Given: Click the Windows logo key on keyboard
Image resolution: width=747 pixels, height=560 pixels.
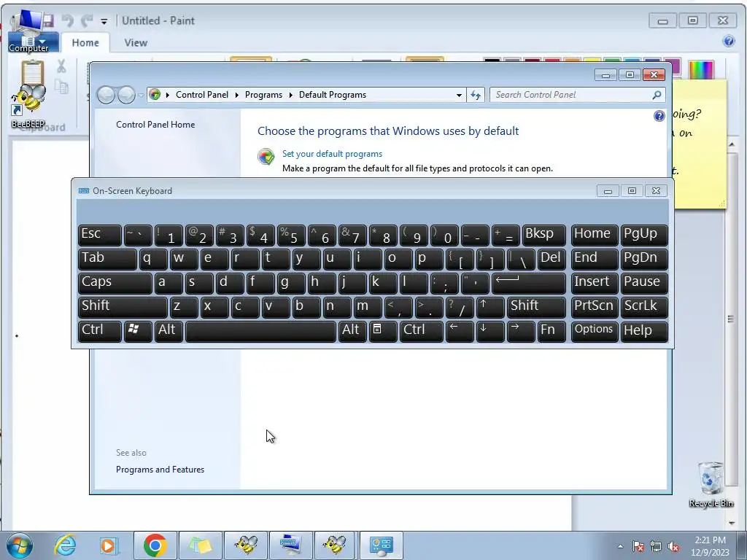Looking at the screenshot, I should click(x=138, y=331).
